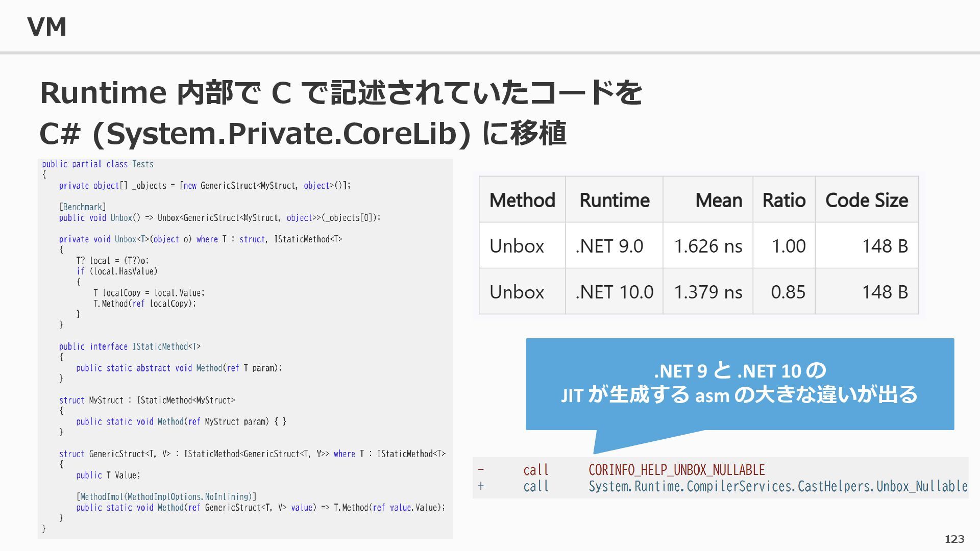Click the slide title starting with Runtime
This screenshot has width=980, height=551.
coord(340,93)
